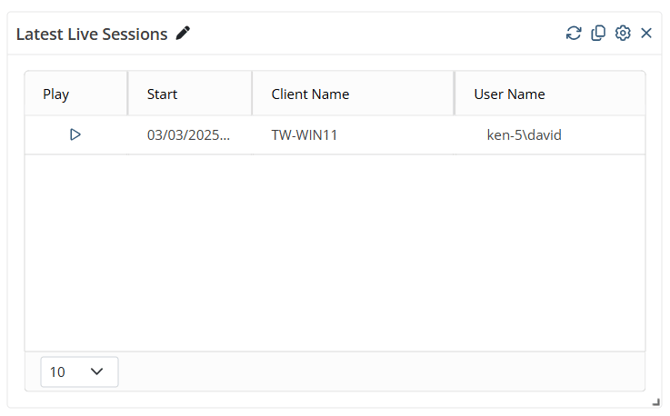Click the chevron arrow of rows-per-page selector
The width and height of the screenshot is (670, 416).
[x=97, y=372]
